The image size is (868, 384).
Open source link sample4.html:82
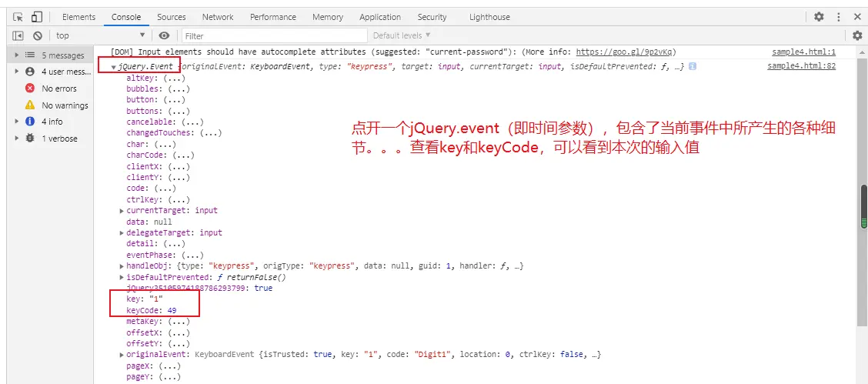click(801, 66)
